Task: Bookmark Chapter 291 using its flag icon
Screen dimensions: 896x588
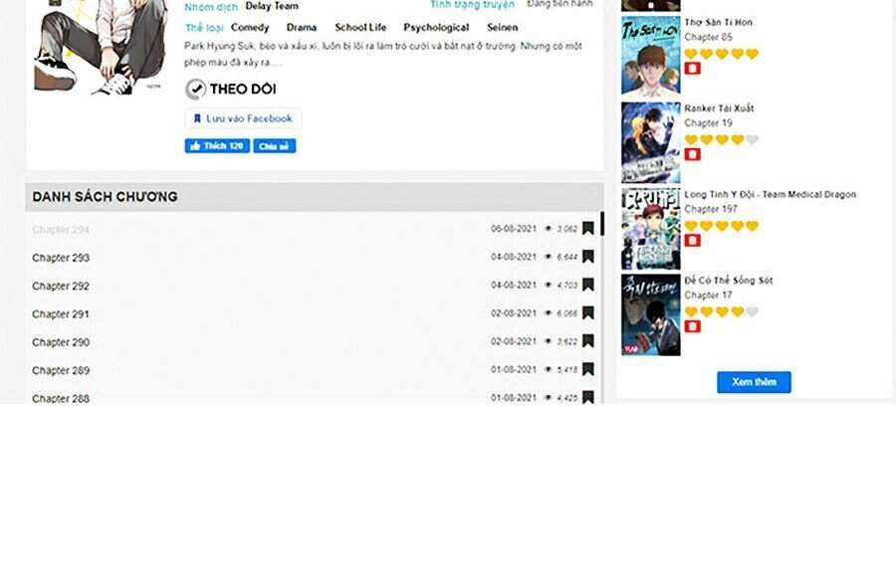Action: tap(588, 313)
